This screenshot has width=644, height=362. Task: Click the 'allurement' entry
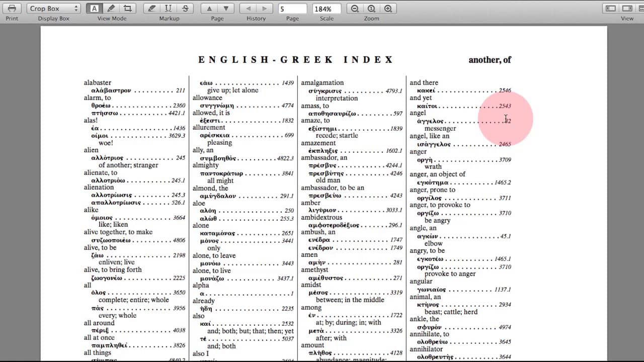(209, 128)
